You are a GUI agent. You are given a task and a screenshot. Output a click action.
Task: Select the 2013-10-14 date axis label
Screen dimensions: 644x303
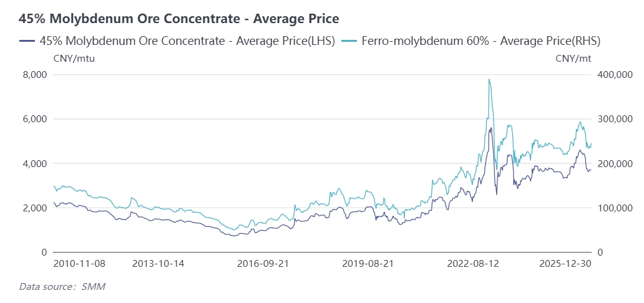pos(158,264)
